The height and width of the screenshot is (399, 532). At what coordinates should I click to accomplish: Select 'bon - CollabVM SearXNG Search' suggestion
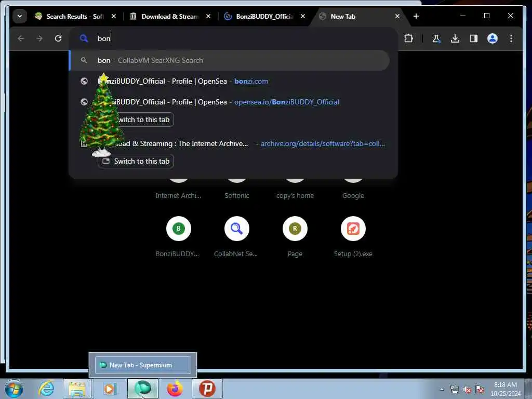[x=229, y=60]
